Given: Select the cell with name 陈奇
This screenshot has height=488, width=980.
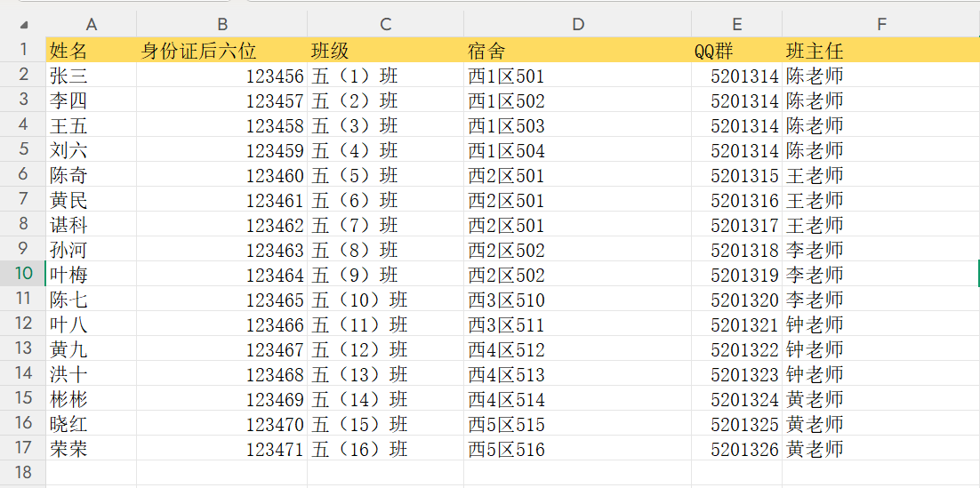Looking at the screenshot, I should click(92, 175).
